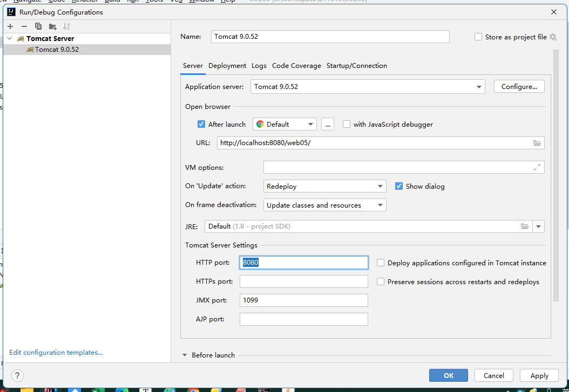Close the Run/Debug Configurations dialog

554,12
